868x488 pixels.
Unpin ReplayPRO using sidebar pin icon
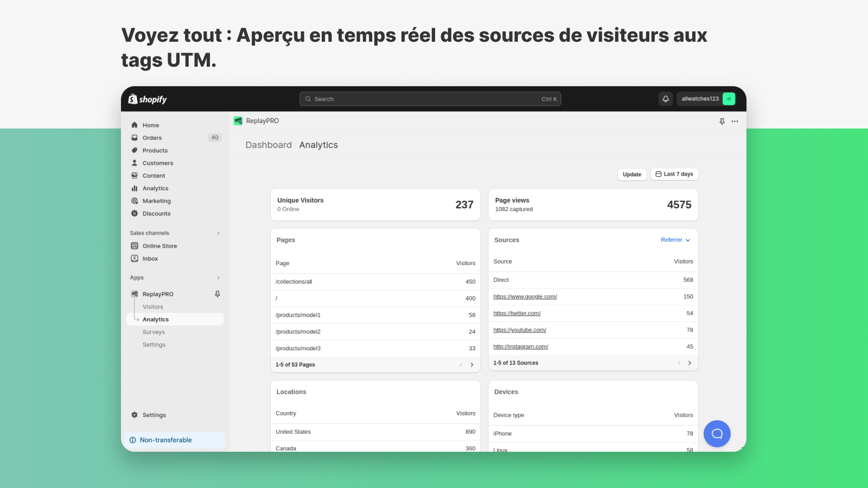point(218,294)
